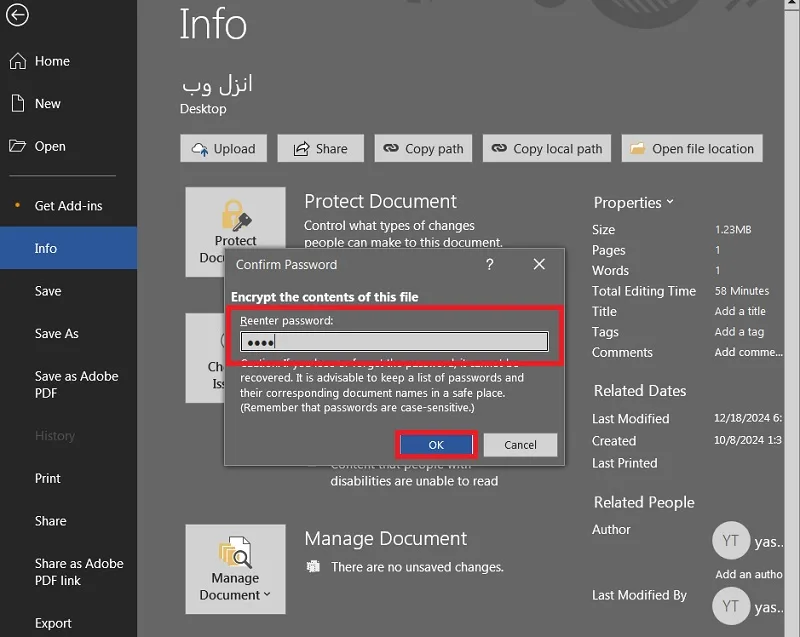This screenshot has height=637, width=800.
Task: Expand the Properties dropdown
Action: click(633, 202)
